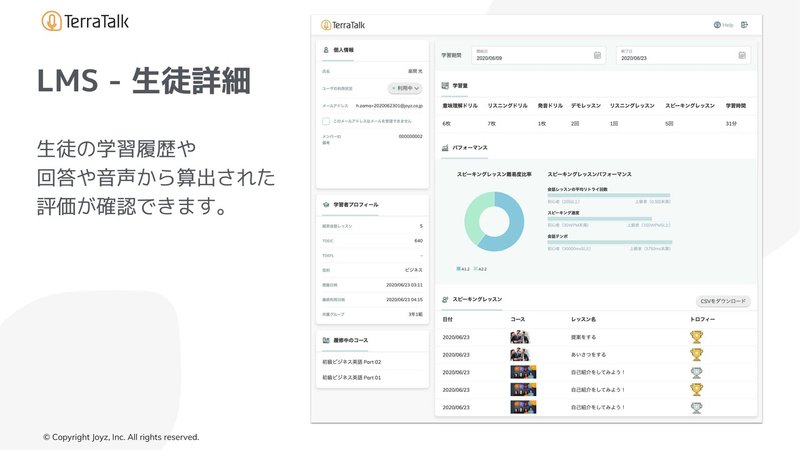
Task: Click the 2020/06/23 03:11 registration date
Action: pyautogui.click(x=404, y=285)
